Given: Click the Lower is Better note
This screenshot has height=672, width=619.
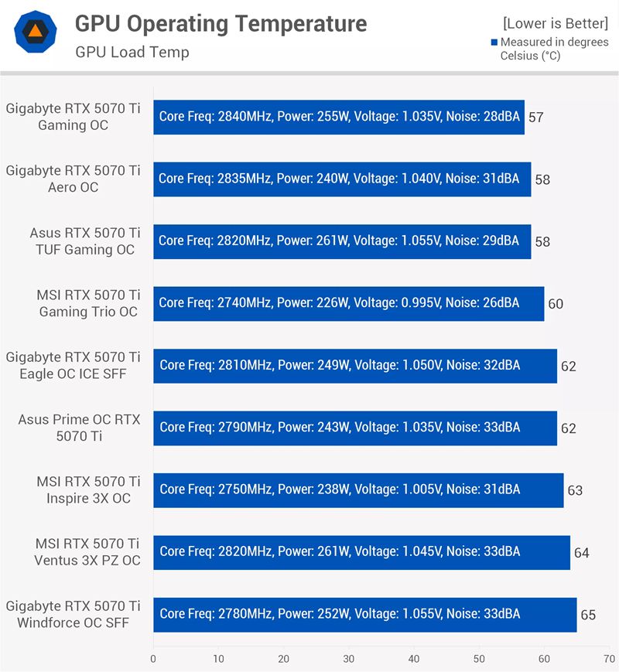Looking at the screenshot, I should (x=555, y=24).
